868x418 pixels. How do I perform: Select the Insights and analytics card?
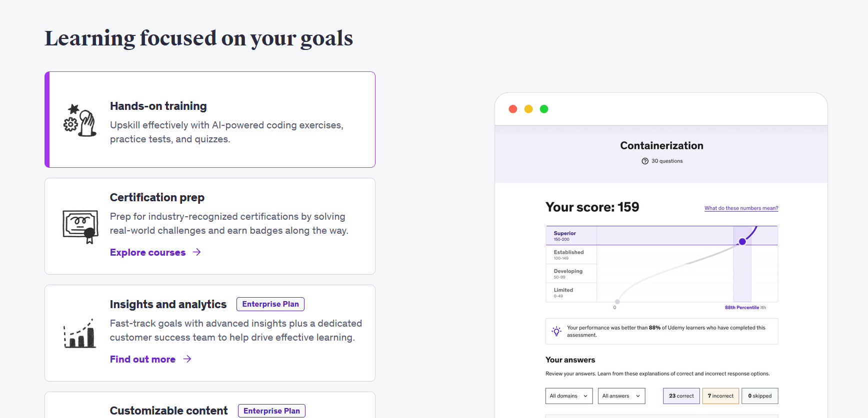[210, 333]
